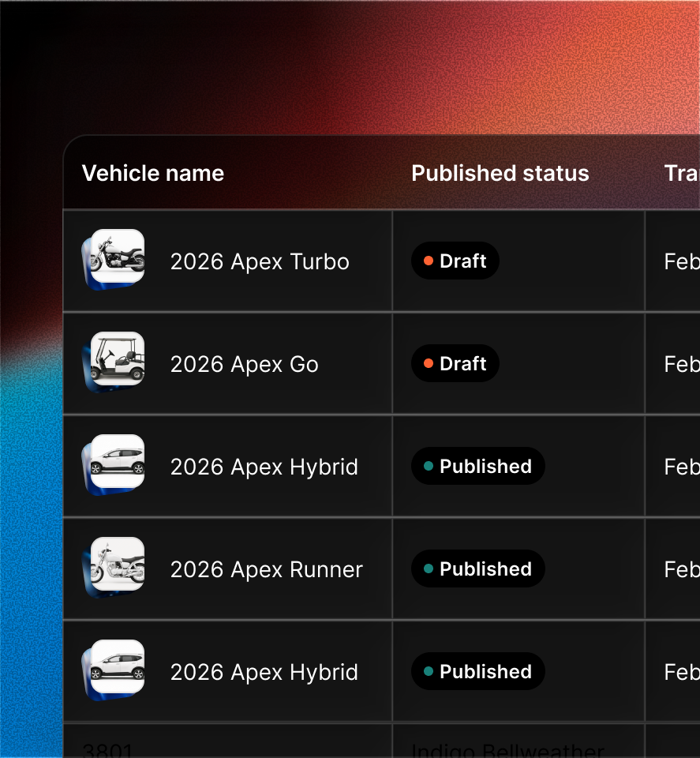The height and width of the screenshot is (758, 700).
Task: Sort by the Published status column header
Action: pos(500,174)
